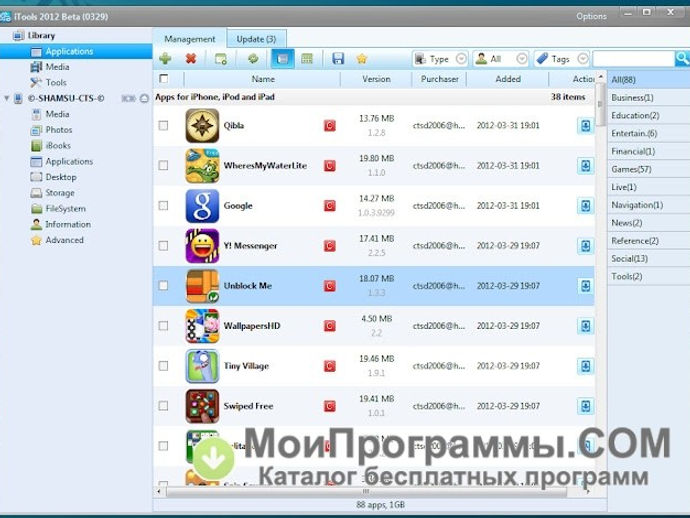Click install icon in WheresMyWaterLite row
690x518 pixels.
pos(585,166)
